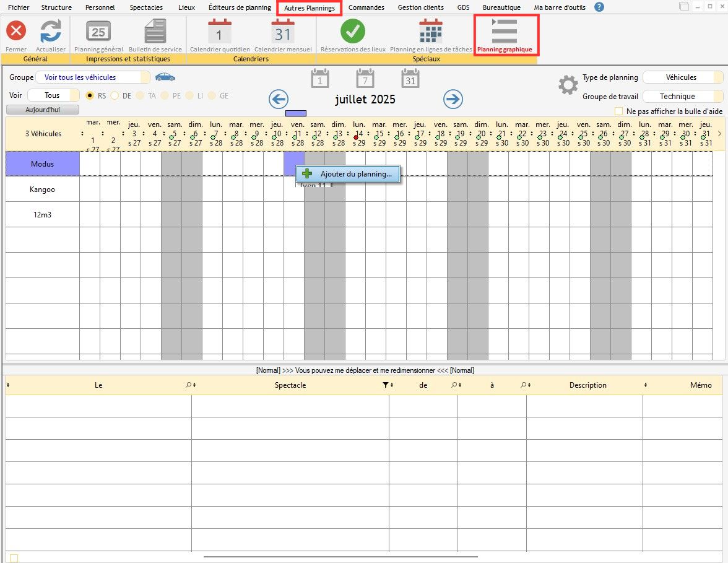Open Planning en lignes de tâches

coord(431,32)
